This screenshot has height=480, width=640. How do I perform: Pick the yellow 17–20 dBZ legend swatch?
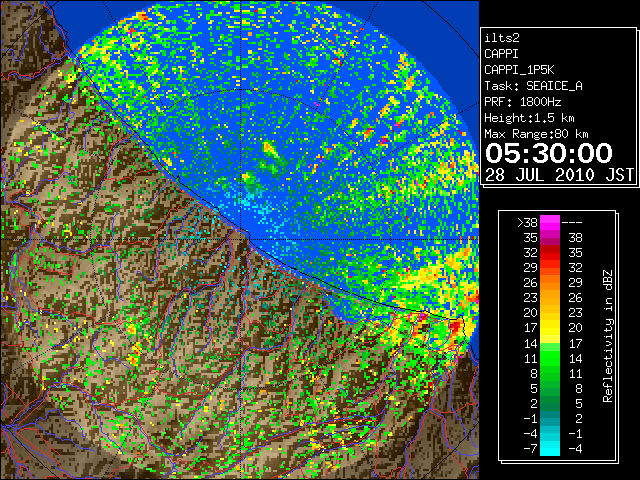coord(550,328)
